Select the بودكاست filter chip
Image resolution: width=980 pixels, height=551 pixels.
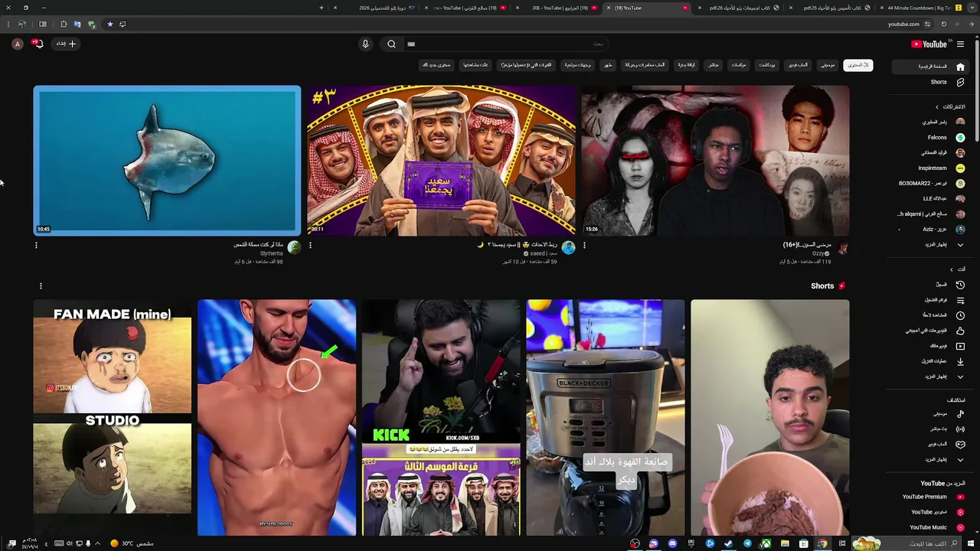[x=767, y=65]
